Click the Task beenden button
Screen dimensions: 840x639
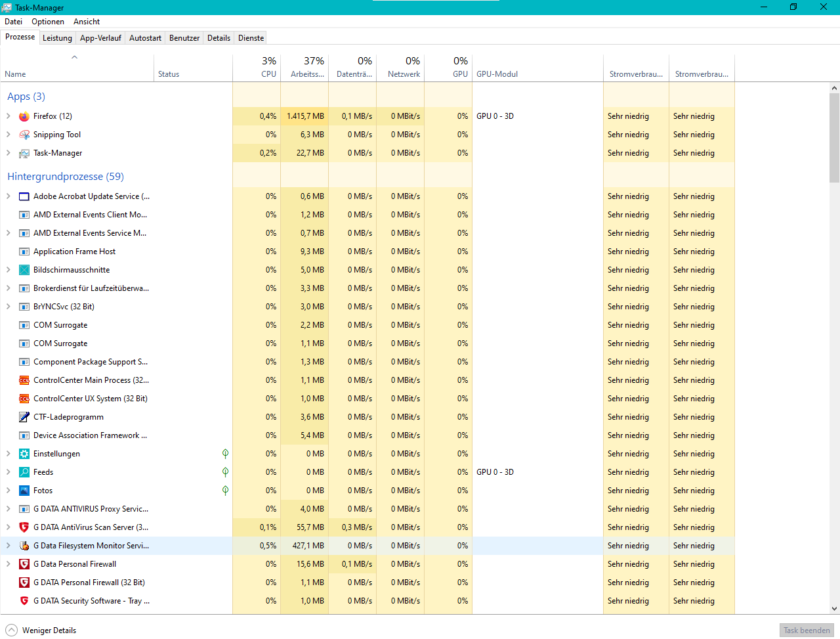coord(807,630)
